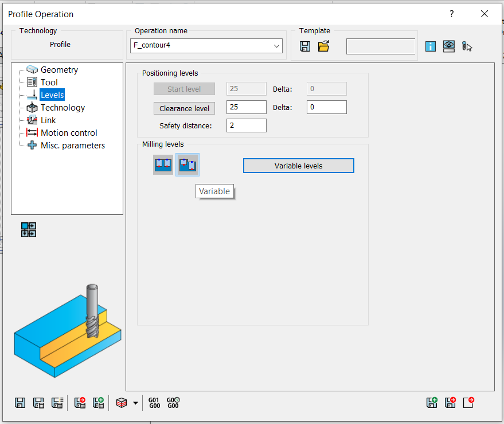Screen dimensions: 504x424
Task: Click the panel layout icon below the tree
Action: tap(29, 230)
